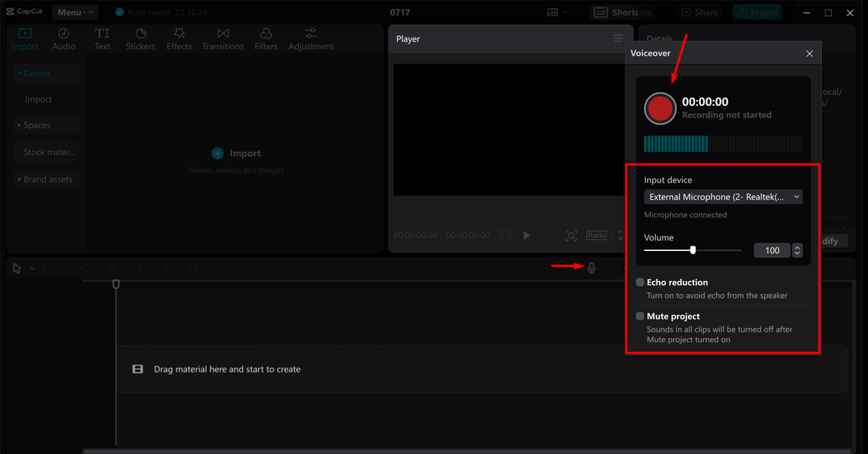Open the microphone voiceover tool in timeline toolbar
Screen dimensions: 868x454
pyautogui.click(x=591, y=268)
